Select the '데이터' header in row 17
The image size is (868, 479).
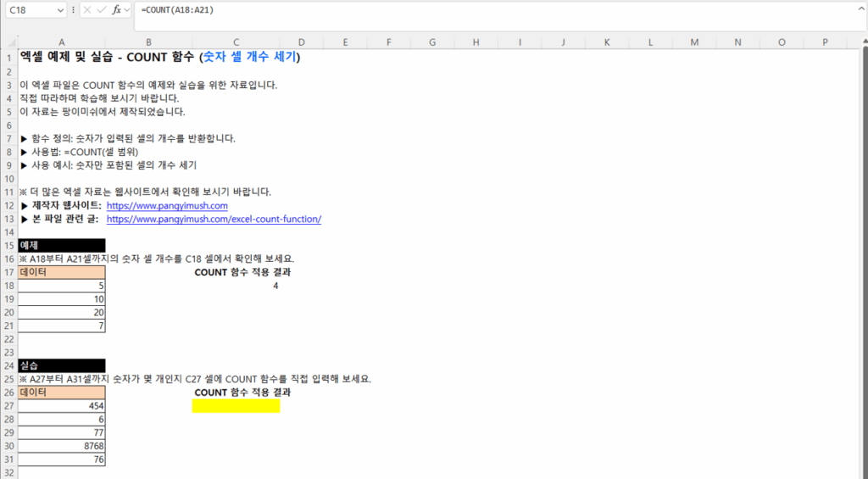(x=61, y=272)
